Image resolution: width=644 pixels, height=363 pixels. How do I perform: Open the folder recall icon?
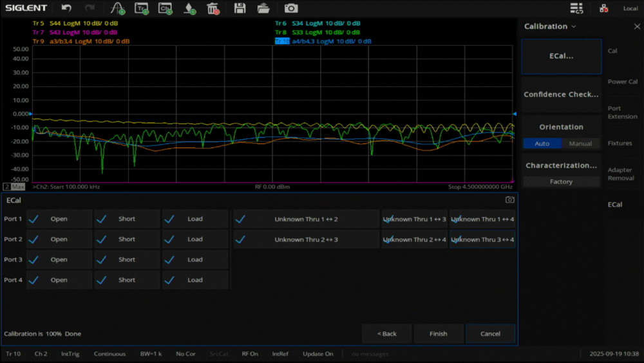(x=263, y=8)
